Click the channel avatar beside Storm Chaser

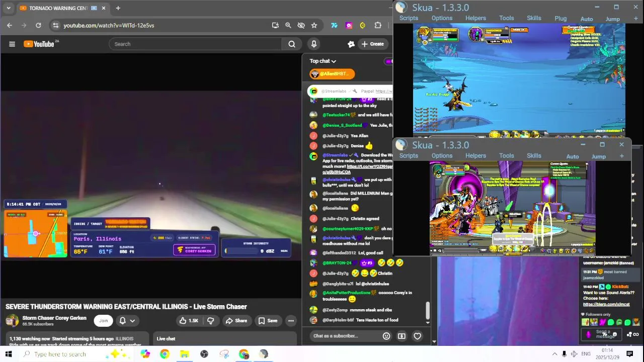12,321
